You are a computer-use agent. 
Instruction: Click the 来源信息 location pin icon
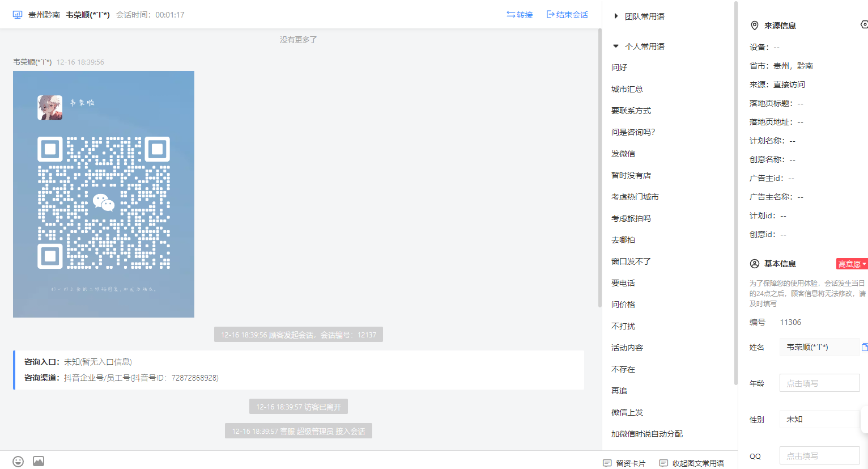[x=755, y=26]
